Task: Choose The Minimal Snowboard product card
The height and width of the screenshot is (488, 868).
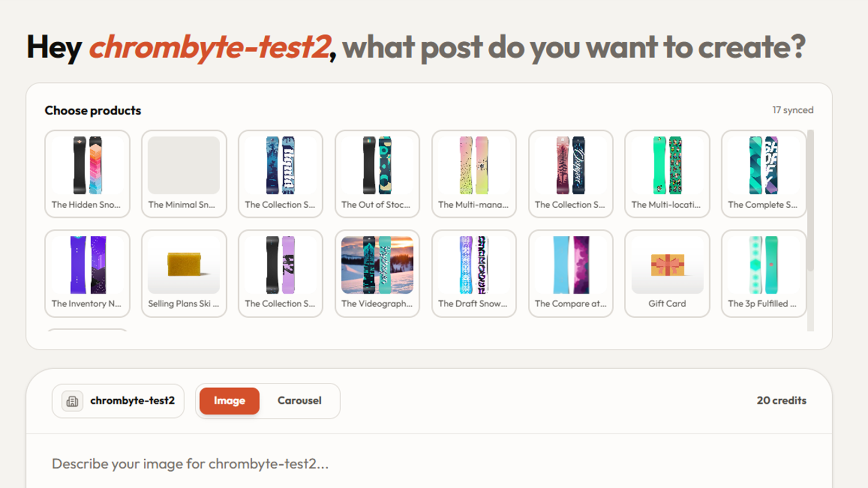Action: [x=184, y=174]
